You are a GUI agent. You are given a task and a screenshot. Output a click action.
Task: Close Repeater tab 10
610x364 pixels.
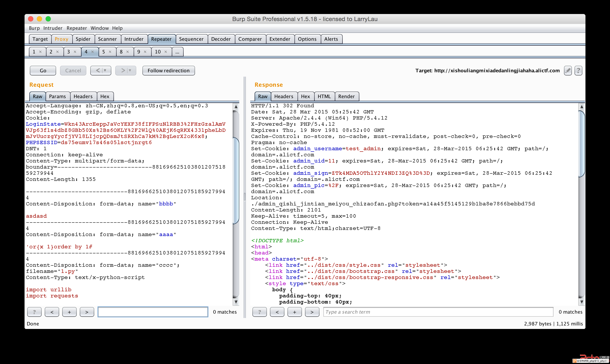point(166,52)
